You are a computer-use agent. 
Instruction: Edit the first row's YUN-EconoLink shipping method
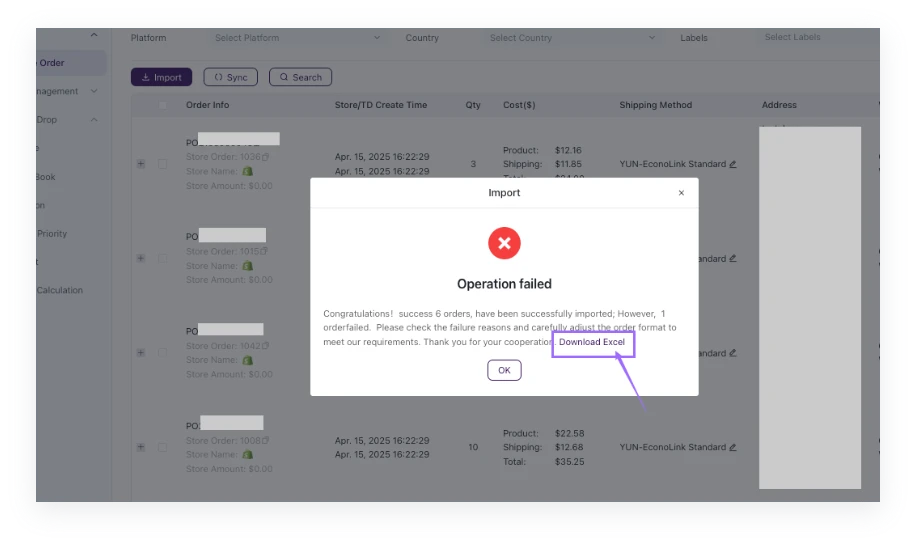tap(733, 164)
